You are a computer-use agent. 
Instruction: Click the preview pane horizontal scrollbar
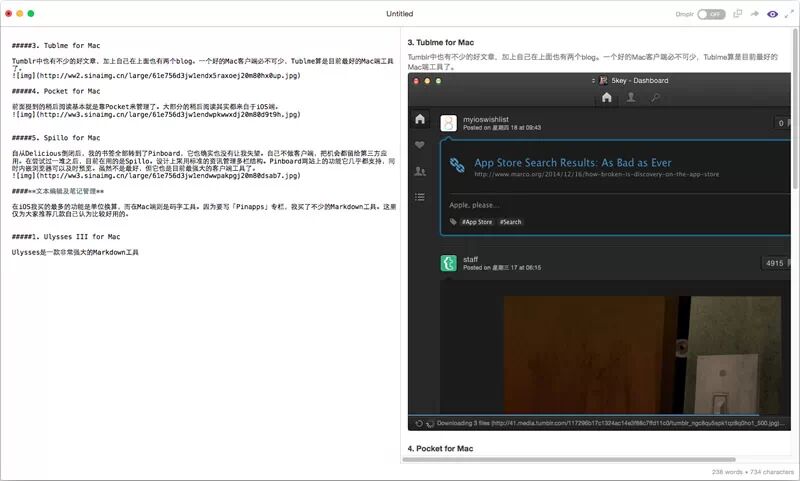tap(569, 460)
